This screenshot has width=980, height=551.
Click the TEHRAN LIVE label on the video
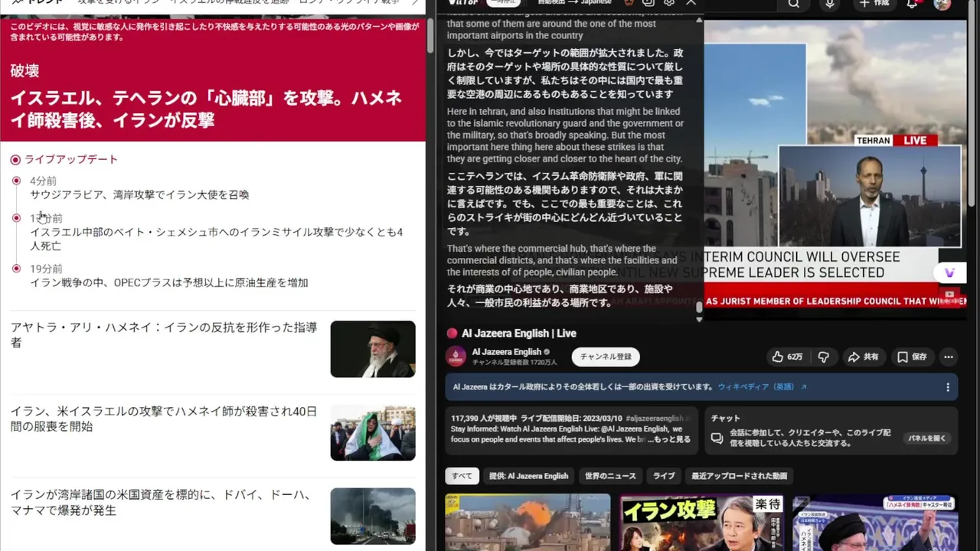click(896, 140)
